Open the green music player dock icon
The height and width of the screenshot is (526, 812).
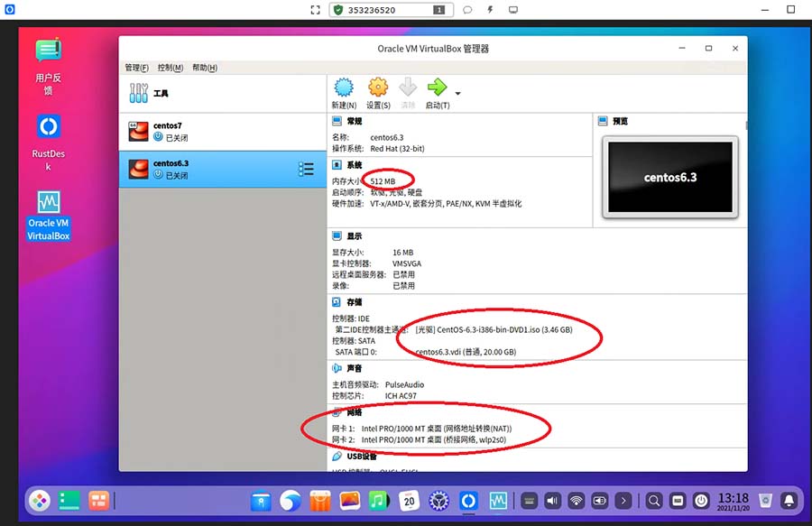pyautogui.click(x=379, y=501)
